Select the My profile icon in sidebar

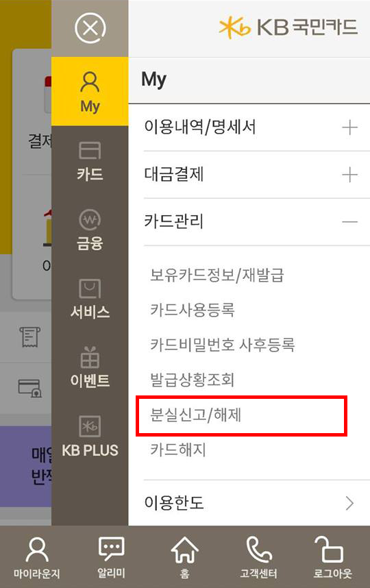(x=90, y=82)
